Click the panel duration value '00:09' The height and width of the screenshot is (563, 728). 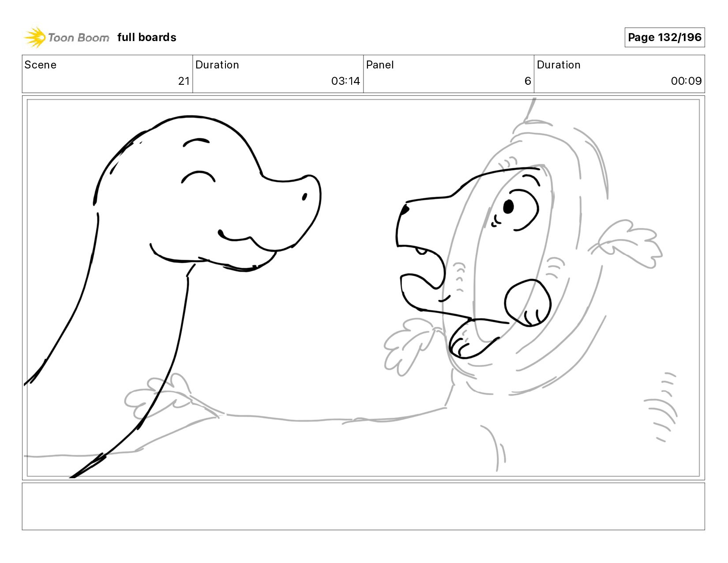[686, 81]
